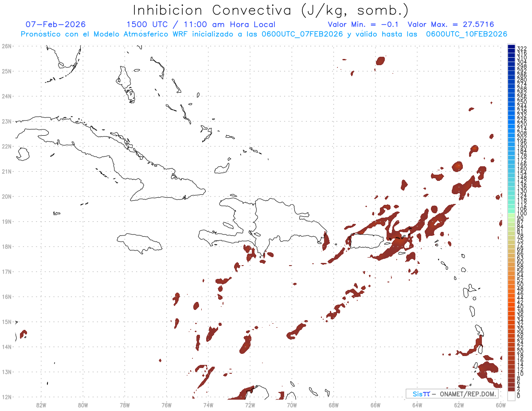532x411 pixels.
Task: Click the '80W' longitude label
Action: click(83, 405)
